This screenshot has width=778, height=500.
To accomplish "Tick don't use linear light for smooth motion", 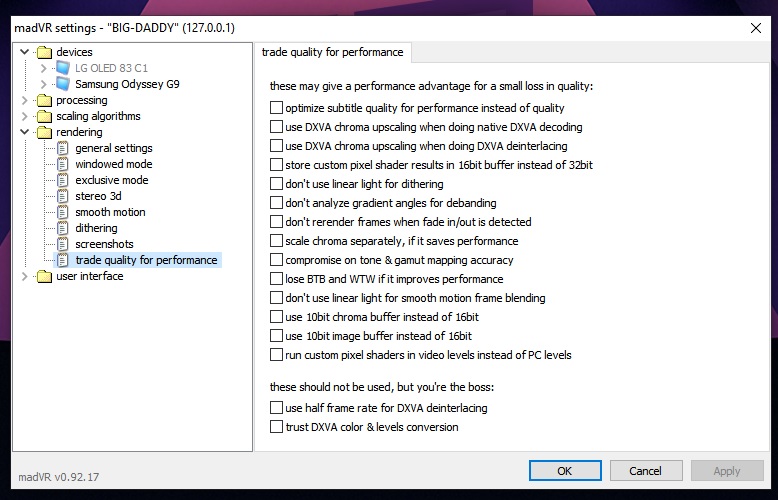I will click(276, 298).
